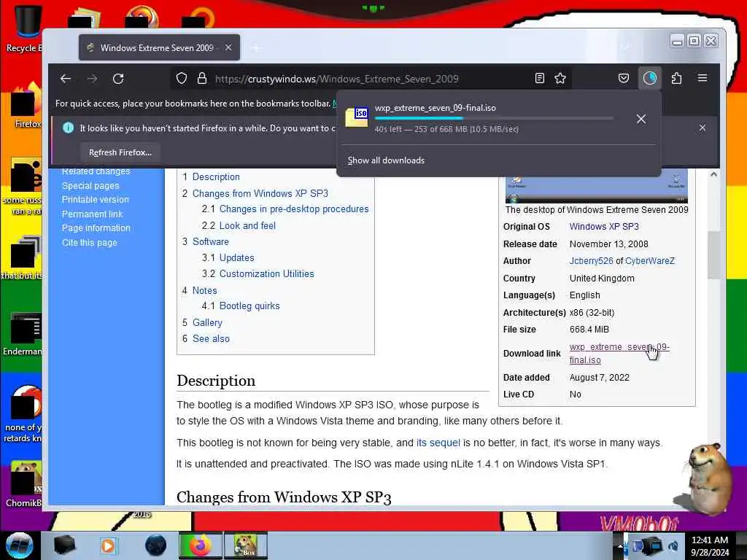The image size is (747, 560).
Task: Select the ChomikBox desktop icon
Action: tap(24, 484)
